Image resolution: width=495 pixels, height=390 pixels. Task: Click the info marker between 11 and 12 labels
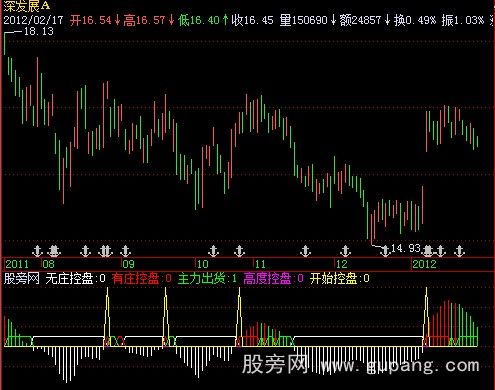point(305,251)
